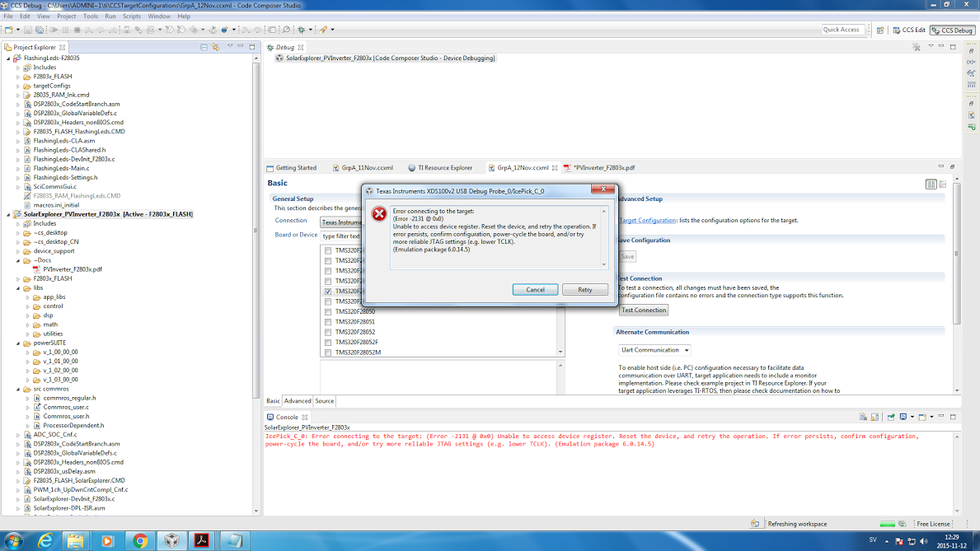The image size is (980, 551).
Task: Open Google Chrome from taskbar
Action: (140, 541)
